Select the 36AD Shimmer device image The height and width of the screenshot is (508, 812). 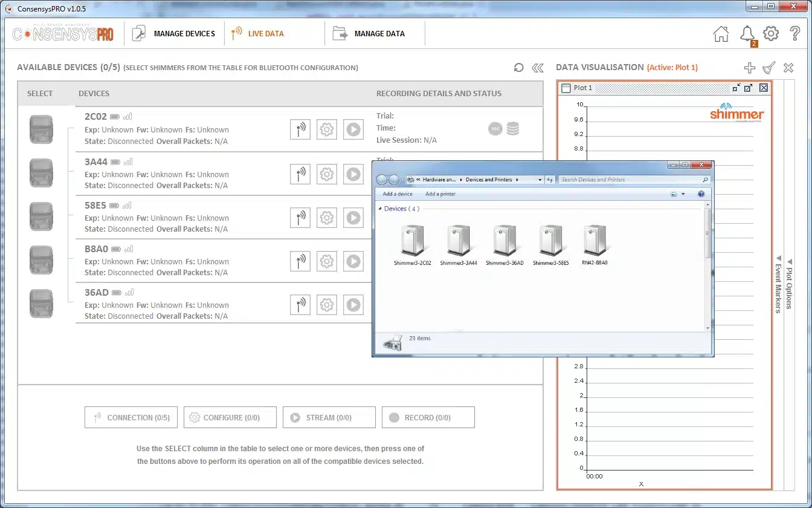pyautogui.click(x=41, y=304)
